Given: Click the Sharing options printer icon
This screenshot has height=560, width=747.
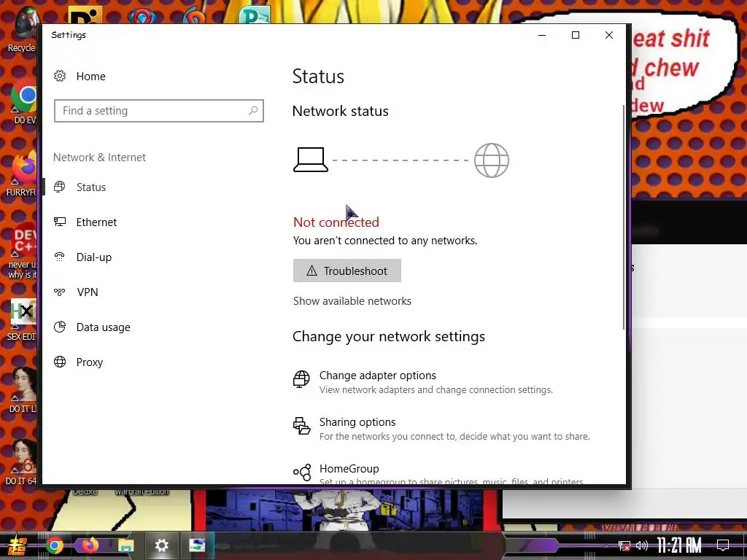Looking at the screenshot, I should pyautogui.click(x=301, y=426).
